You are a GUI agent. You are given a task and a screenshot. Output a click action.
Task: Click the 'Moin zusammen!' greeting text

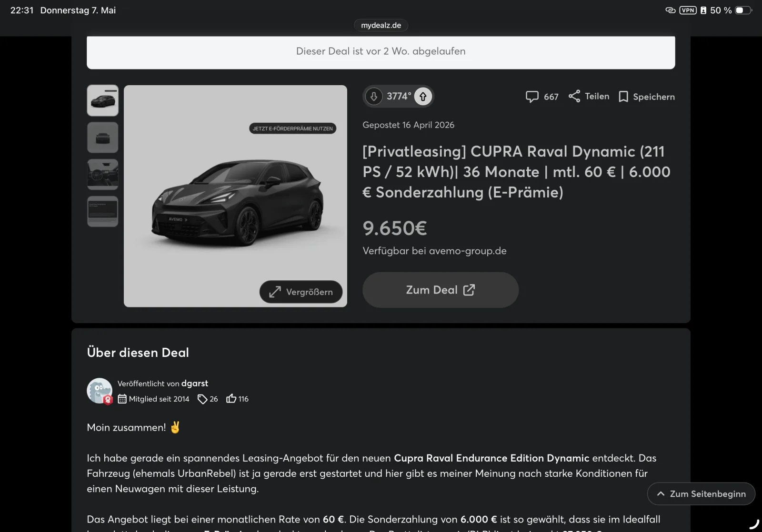coord(126,427)
